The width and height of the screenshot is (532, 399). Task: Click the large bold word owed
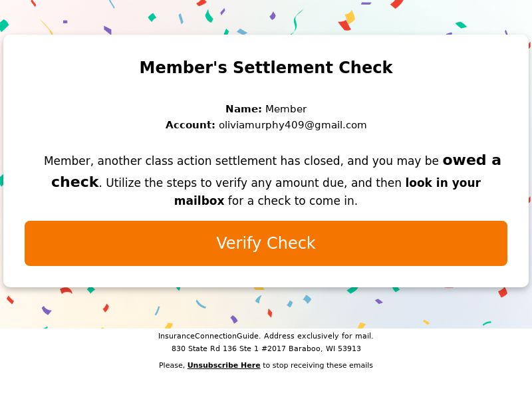click(464, 160)
